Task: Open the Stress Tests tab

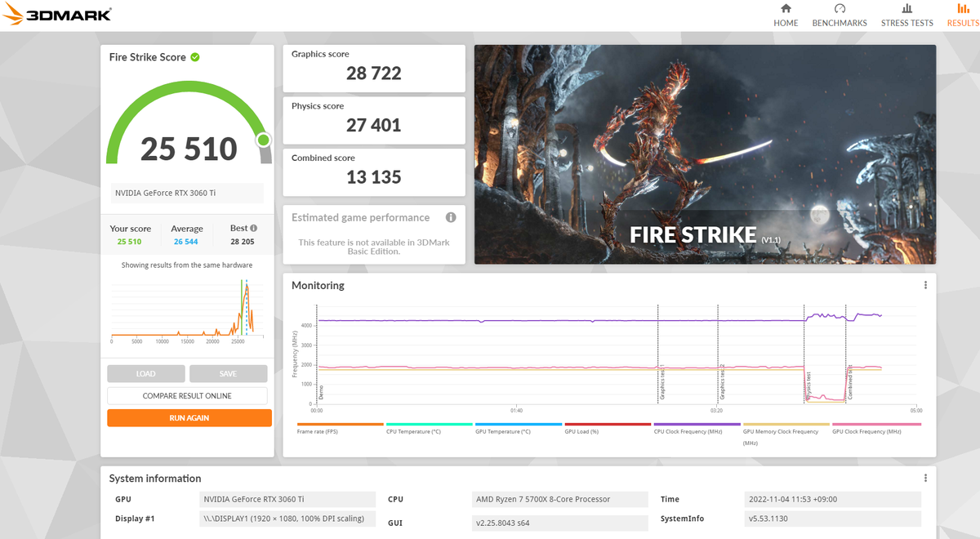Action: (906, 15)
